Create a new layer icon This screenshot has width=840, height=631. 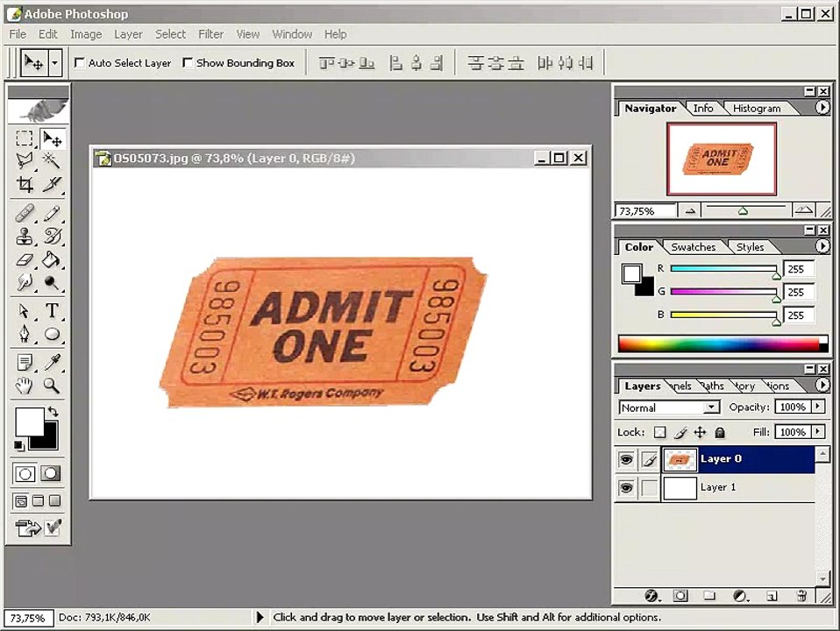point(772,596)
